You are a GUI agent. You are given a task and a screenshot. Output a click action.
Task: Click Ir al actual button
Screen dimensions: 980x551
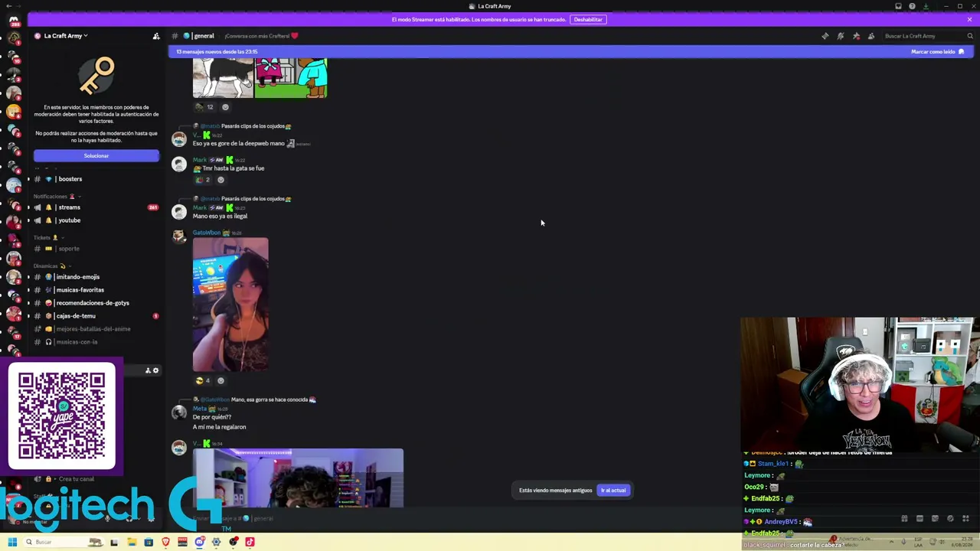point(613,491)
